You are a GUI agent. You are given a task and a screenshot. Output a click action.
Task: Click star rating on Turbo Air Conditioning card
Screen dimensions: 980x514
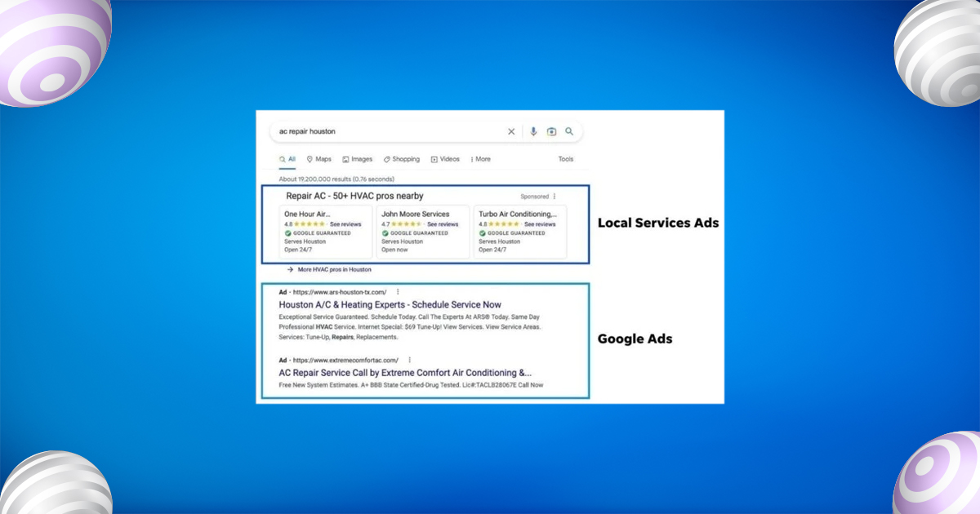tap(504, 224)
